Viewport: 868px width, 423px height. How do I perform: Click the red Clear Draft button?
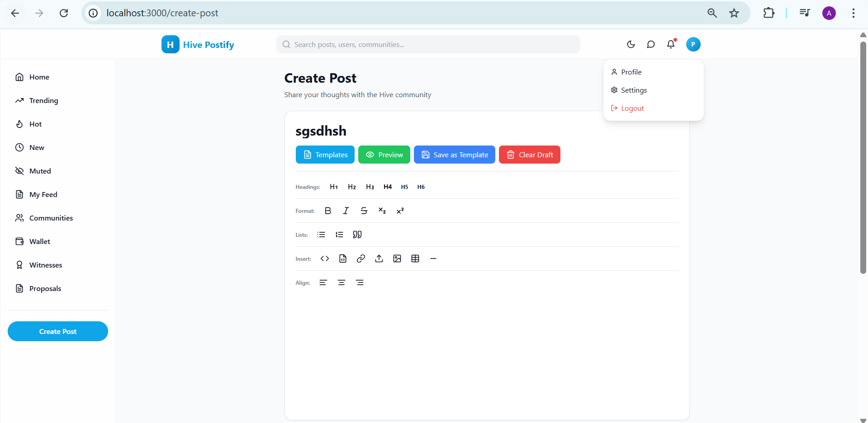[530, 155]
